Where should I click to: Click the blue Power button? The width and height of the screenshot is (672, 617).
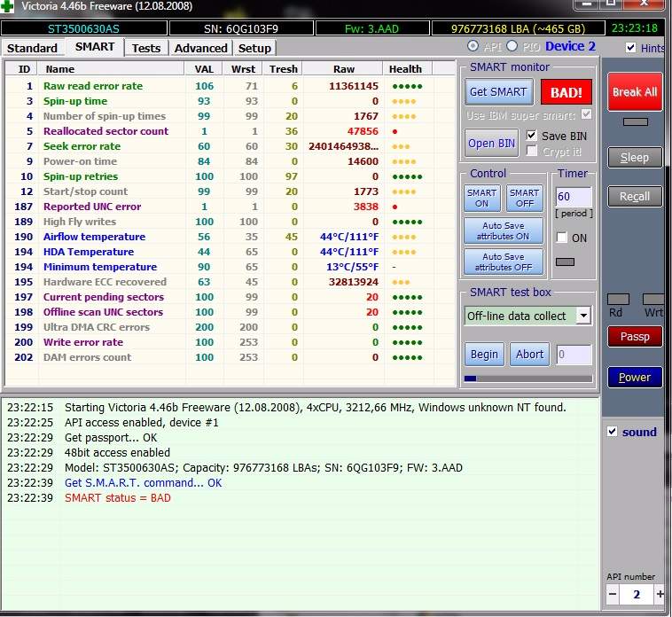click(634, 378)
